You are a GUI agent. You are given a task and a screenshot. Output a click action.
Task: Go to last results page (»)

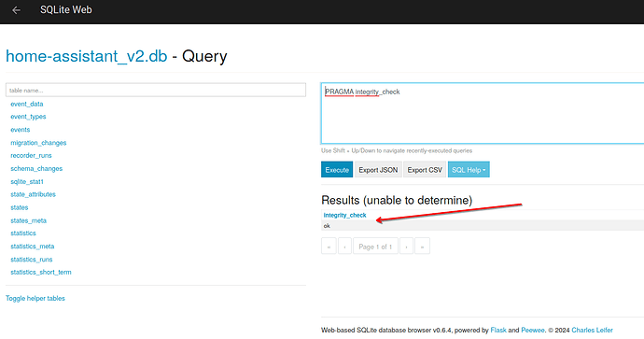[x=422, y=247]
